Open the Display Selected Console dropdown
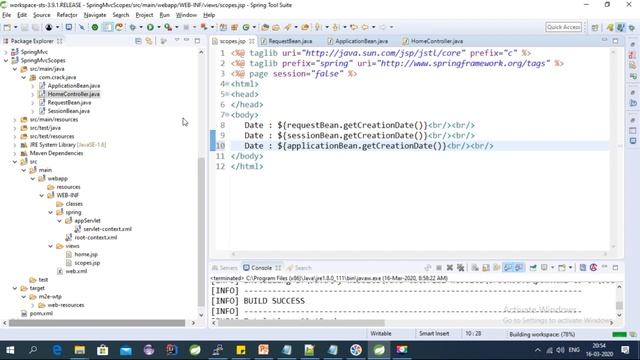The image size is (640, 360). tap(553, 268)
